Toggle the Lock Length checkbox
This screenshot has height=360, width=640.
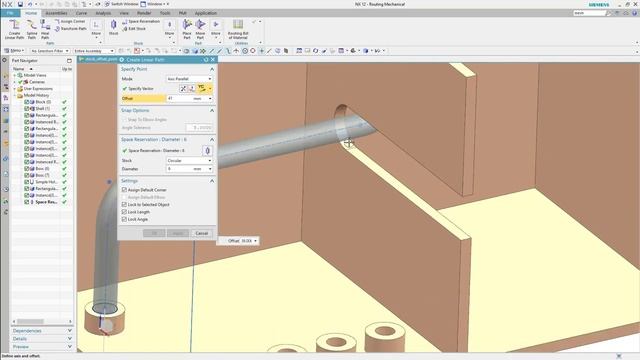pos(124,212)
